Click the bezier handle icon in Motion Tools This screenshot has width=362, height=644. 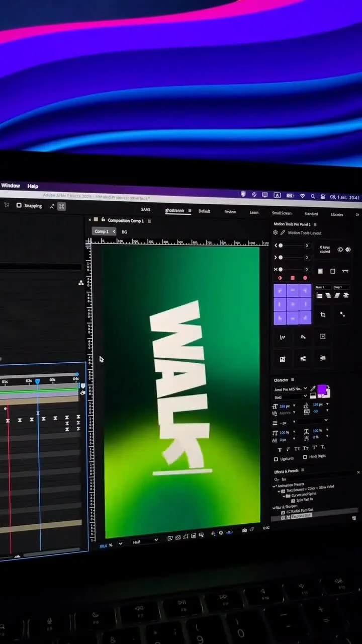point(345,271)
